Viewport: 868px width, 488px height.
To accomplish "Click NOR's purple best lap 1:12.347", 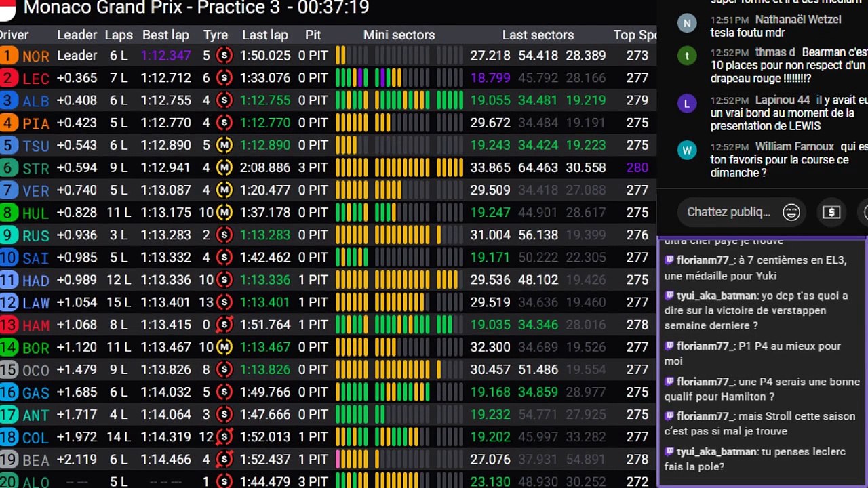I will pos(165,56).
